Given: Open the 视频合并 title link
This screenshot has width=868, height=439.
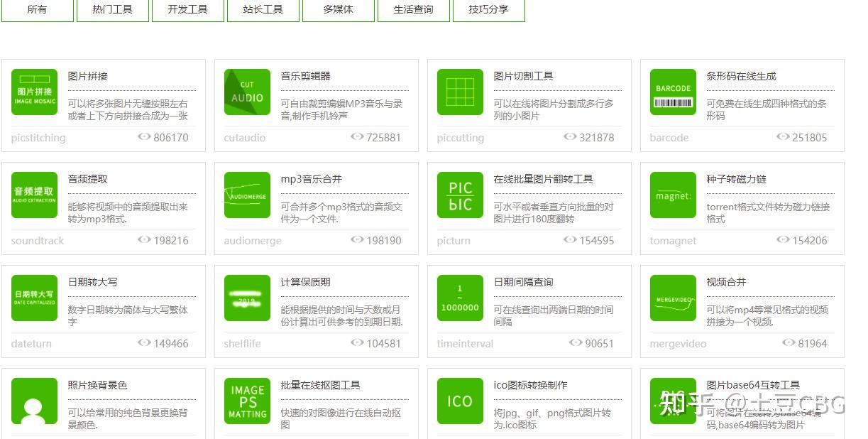Looking at the screenshot, I should (727, 282).
